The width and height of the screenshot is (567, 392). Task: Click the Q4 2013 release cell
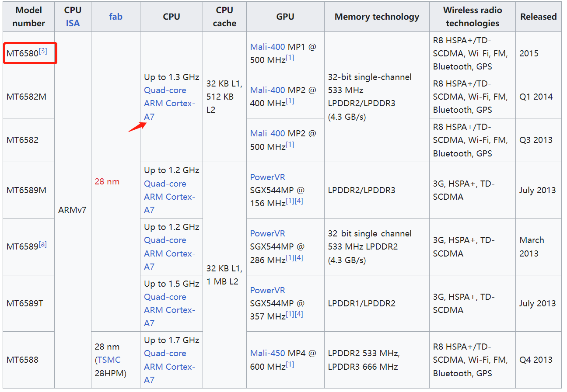(x=539, y=360)
